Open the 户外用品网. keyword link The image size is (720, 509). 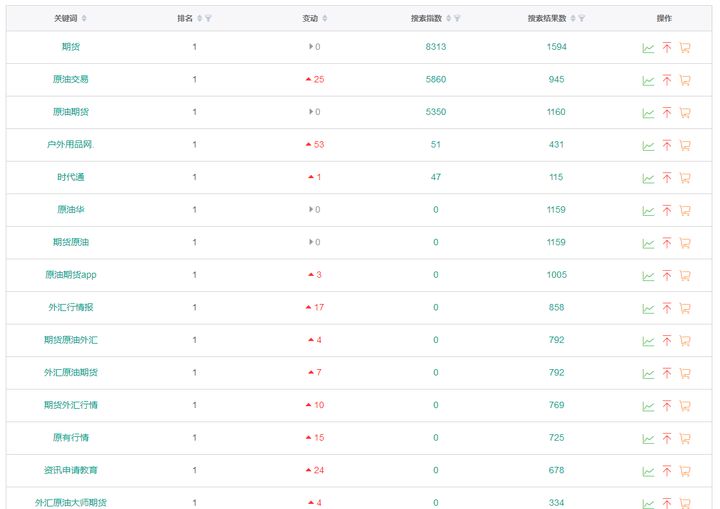pyautogui.click(x=70, y=144)
